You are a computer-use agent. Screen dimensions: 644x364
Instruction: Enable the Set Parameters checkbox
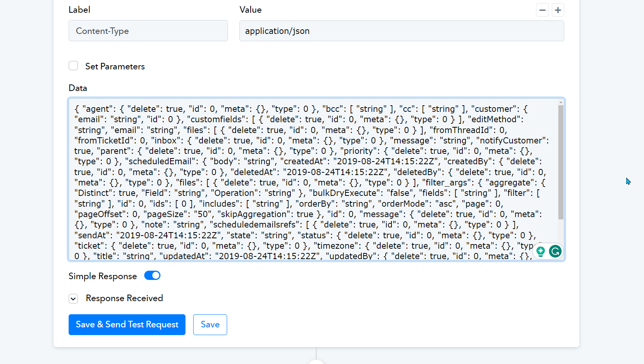click(x=73, y=66)
